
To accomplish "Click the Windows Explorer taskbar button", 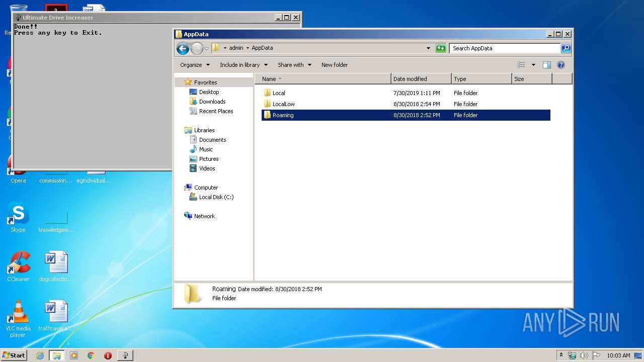I will pyautogui.click(x=57, y=355).
